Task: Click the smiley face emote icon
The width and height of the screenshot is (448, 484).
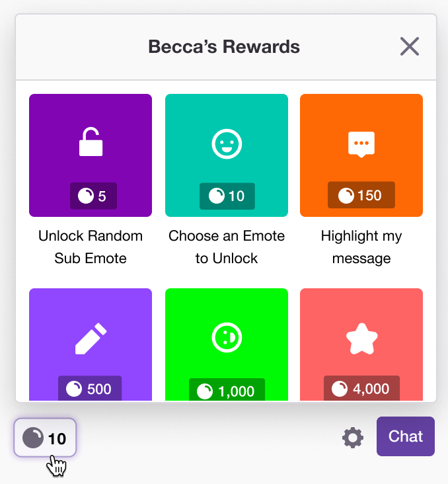Action: [227, 144]
